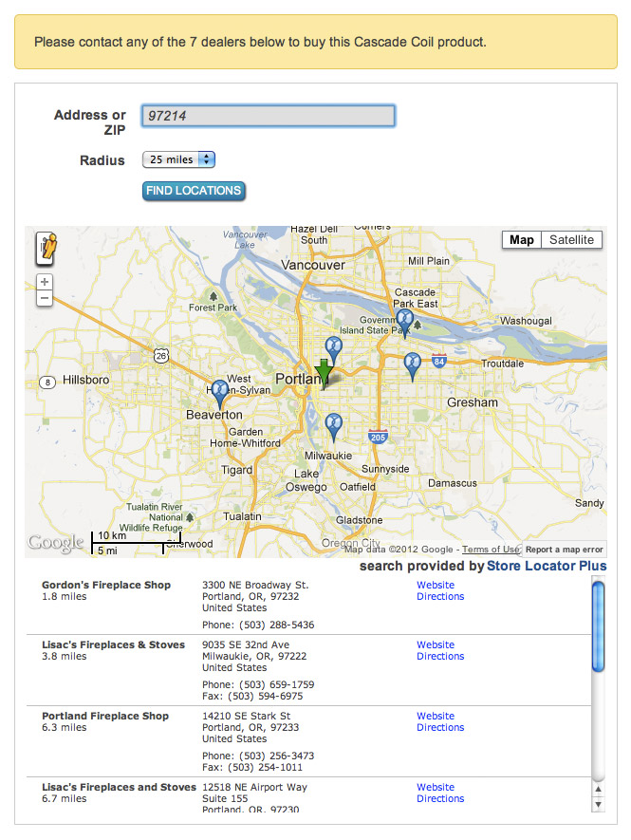This screenshot has width=631, height=840.
Task: Click the blue pin north of Portland
Action: pos(332,348)
